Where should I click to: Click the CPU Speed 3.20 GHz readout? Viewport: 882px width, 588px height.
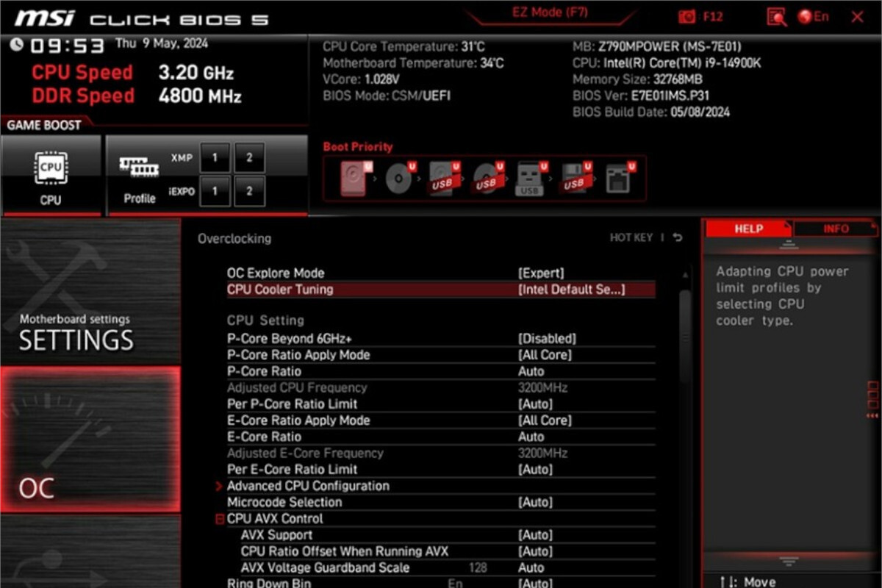click(132, 72)
